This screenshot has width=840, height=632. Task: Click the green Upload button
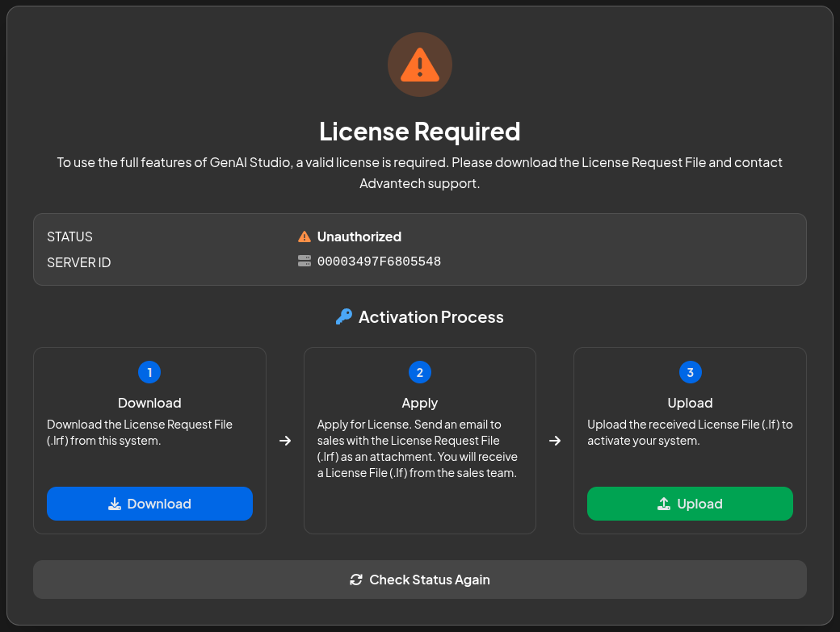click(x=690, y=504)
